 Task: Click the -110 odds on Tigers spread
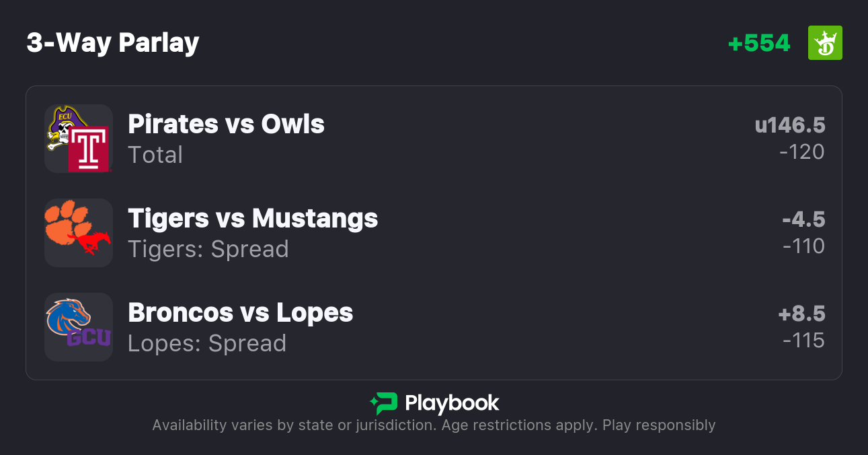[x=803, y=246]
